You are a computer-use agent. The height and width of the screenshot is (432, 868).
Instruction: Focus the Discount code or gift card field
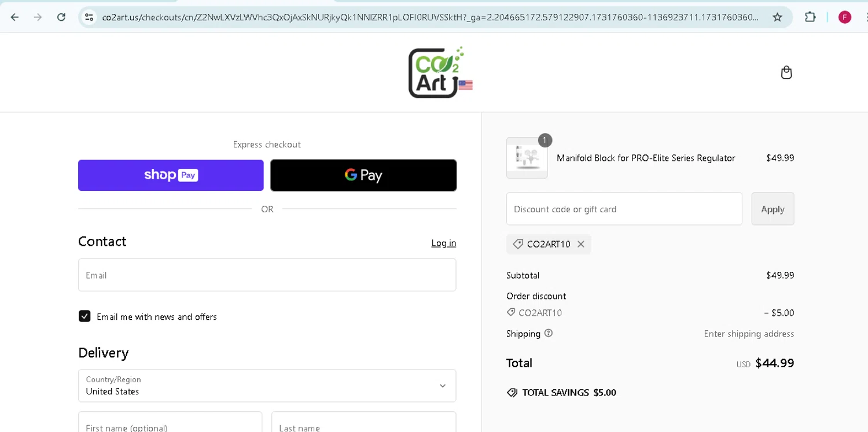624,209
